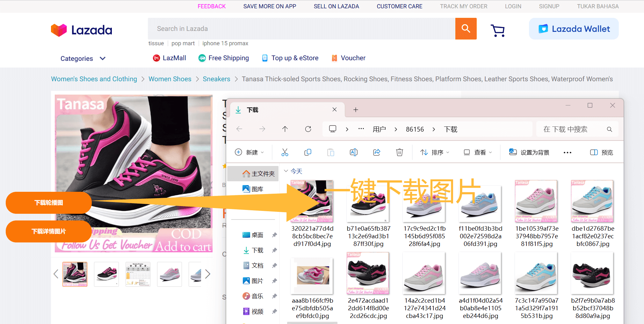This screenshot has width=644, height=324.
Task: Click the Rename icon in Explorer toolbar
Action: [x=354, y=152]
